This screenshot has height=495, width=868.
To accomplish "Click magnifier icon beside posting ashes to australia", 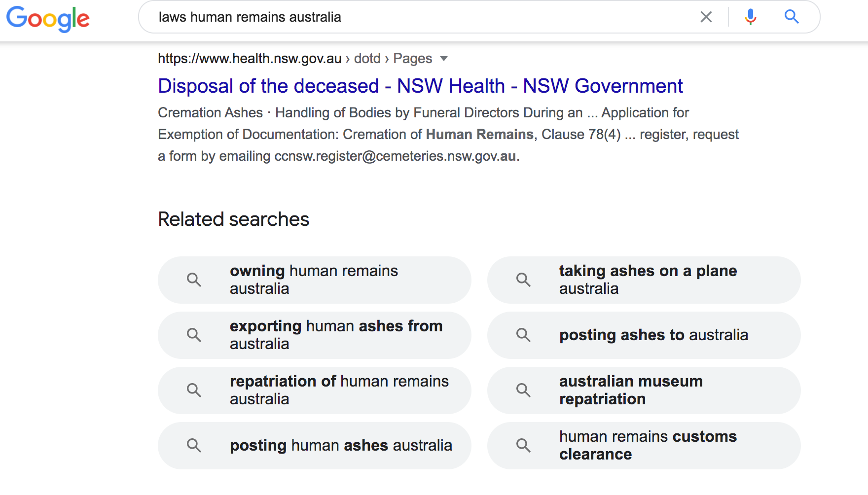I will pos(523,335).
